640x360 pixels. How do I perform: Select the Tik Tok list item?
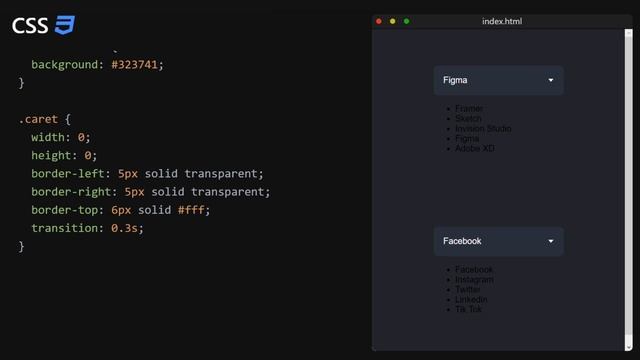pyautogui.click(x=468, y=309)
